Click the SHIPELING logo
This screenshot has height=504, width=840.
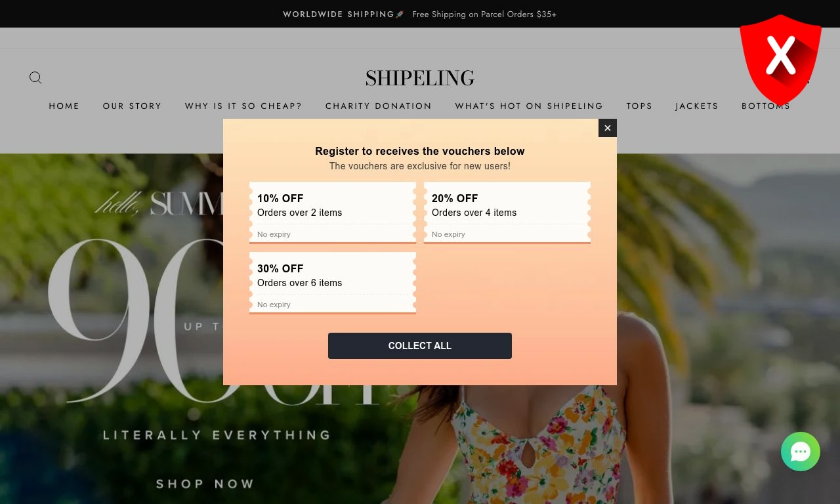click(x=420, y=78)
